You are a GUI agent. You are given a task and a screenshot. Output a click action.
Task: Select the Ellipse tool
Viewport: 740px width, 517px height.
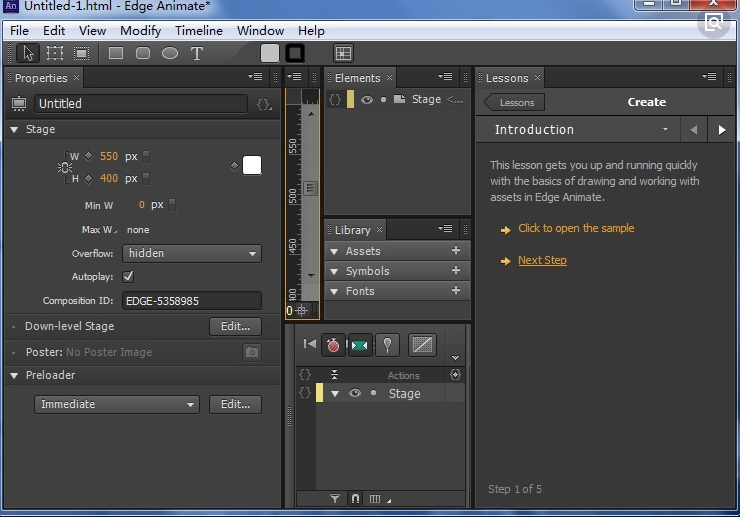pos(170,53)
